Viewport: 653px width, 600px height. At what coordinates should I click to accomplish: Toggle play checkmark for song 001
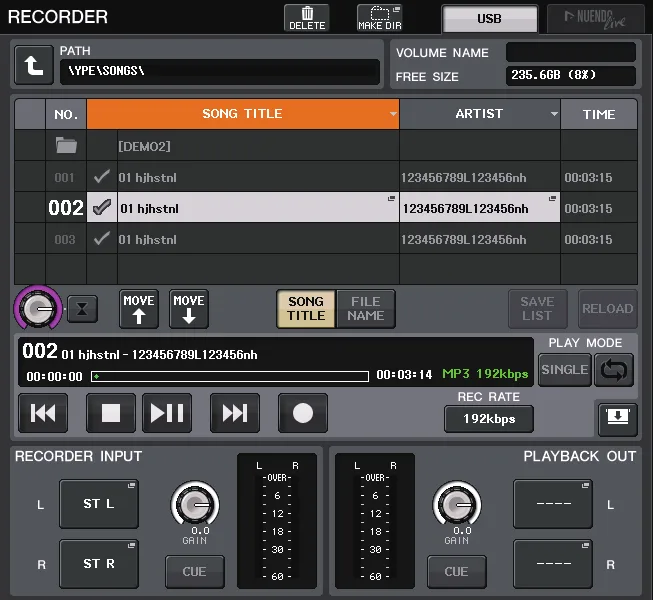coord(102,177)
